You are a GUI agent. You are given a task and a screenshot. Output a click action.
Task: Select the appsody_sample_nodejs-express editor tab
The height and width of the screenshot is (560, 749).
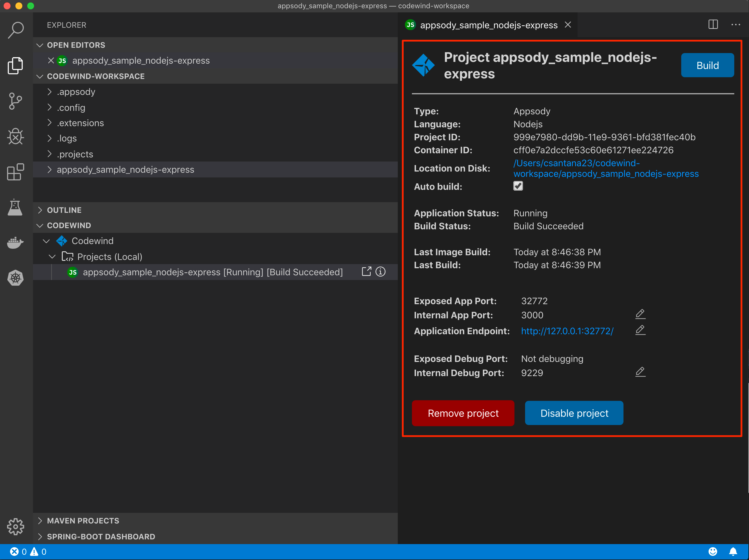(488, 25)
